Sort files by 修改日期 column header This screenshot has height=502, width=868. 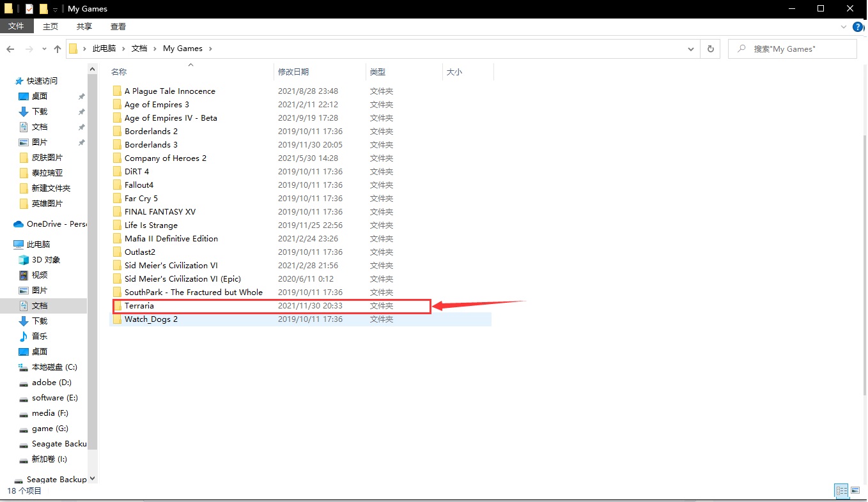coord(293,72)
